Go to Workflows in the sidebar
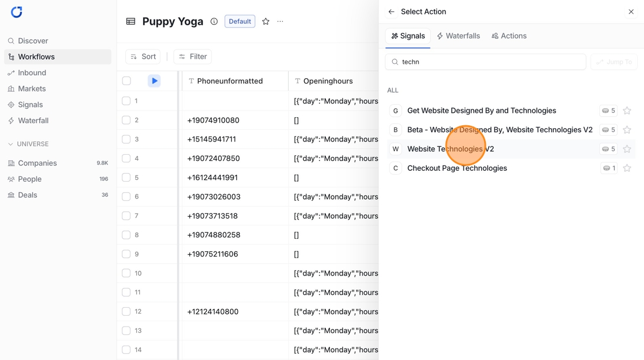The image size is (644, 360). (57, 57)
